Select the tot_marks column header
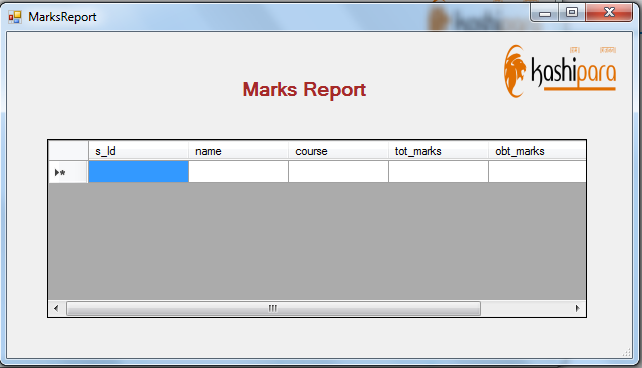This screenshot has height=368, width=642. point(438,151)
